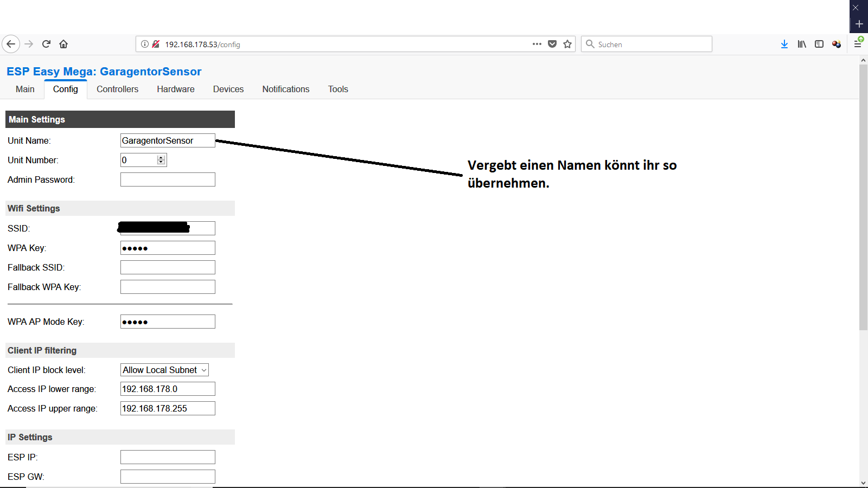This screenshot has height=488, width=868.
Task: Open the page actions three-dot menu
Action: (x=537, y=44)
